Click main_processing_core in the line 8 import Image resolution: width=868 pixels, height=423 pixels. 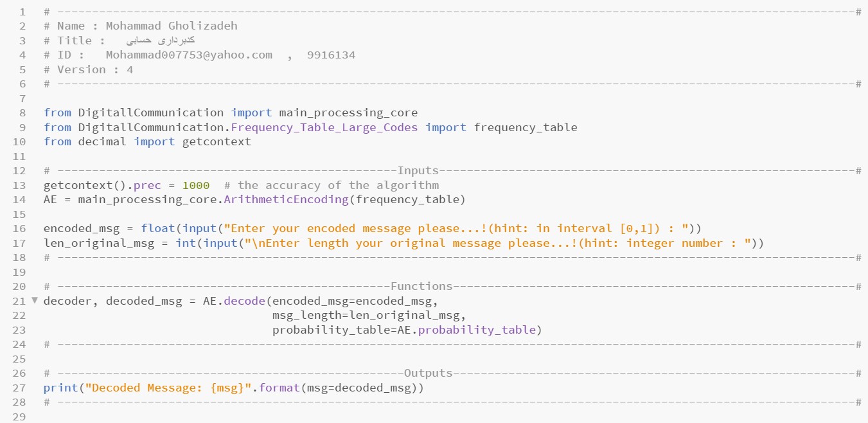(x=348, y=113)
